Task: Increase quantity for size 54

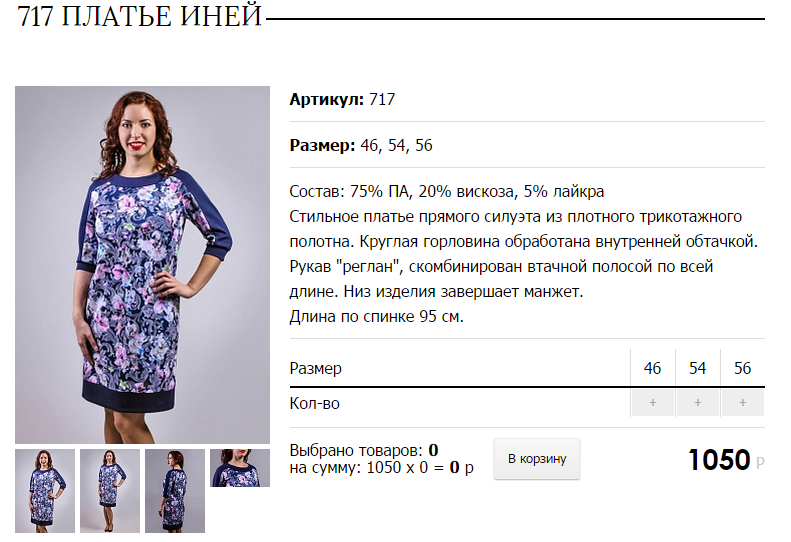Action: click(697, 403)
